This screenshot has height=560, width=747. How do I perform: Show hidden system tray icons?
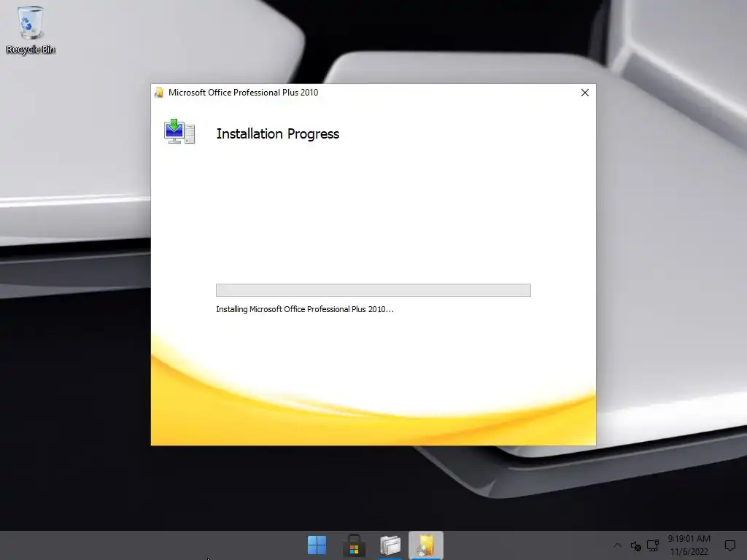point(617,545)
